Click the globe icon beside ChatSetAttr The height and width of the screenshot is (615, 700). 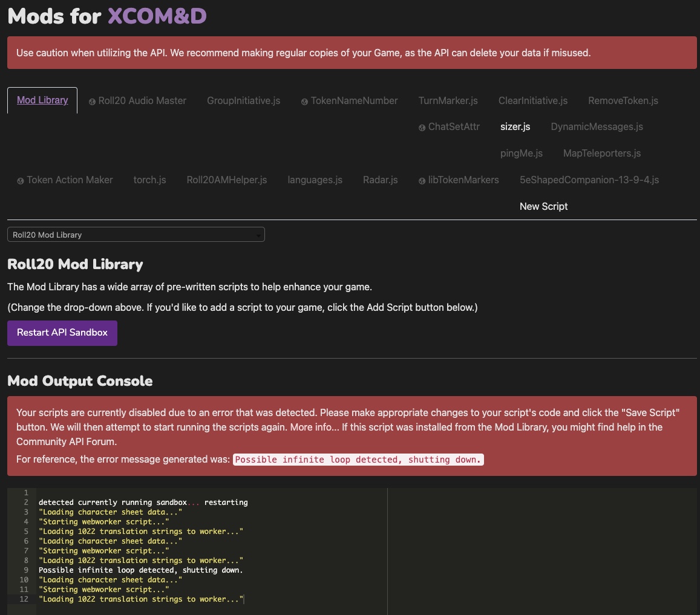pyautogui.click(x=422, y=128)
